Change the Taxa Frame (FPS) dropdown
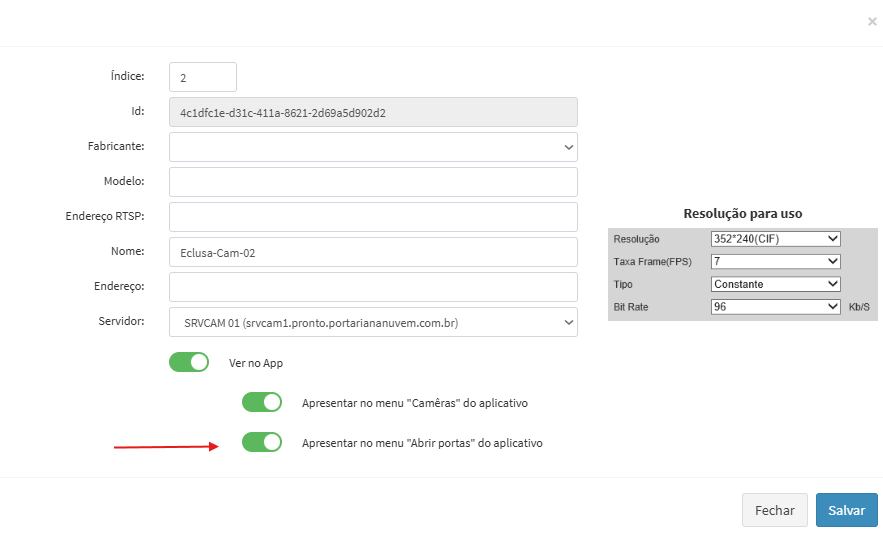 [x=775, y=261]
